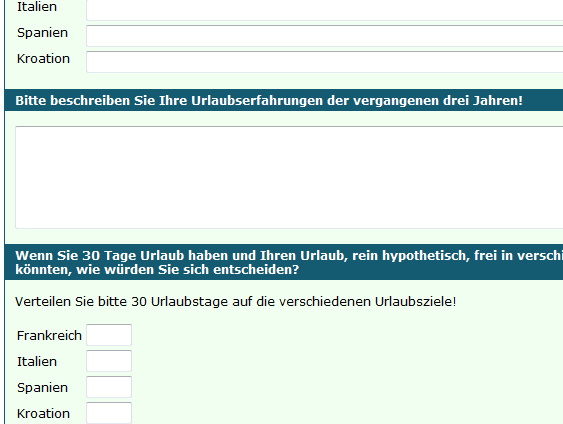The image size is (563, 424).
Task: Select the wide Kroation text input
Action: [x=325, y=62]
